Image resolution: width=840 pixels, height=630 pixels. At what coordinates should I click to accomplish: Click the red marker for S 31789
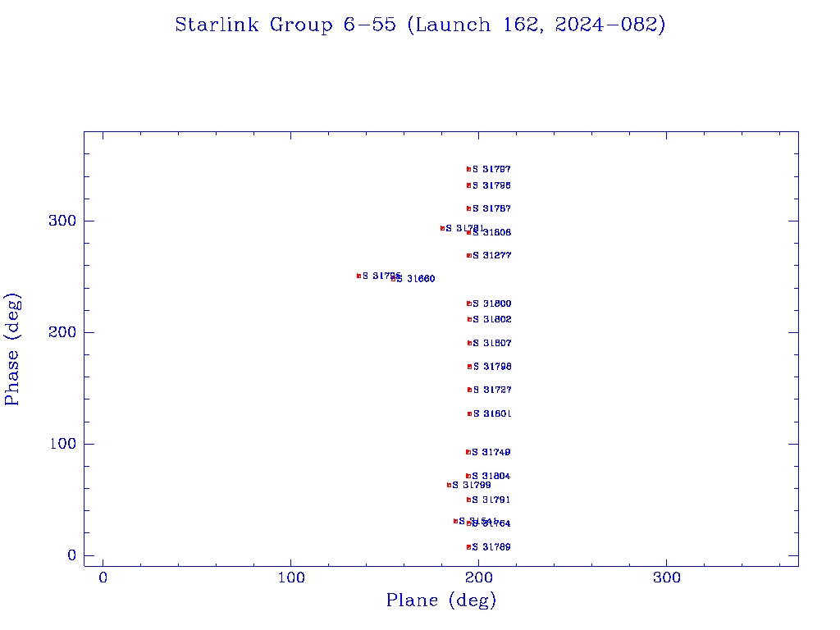(469, 547)
